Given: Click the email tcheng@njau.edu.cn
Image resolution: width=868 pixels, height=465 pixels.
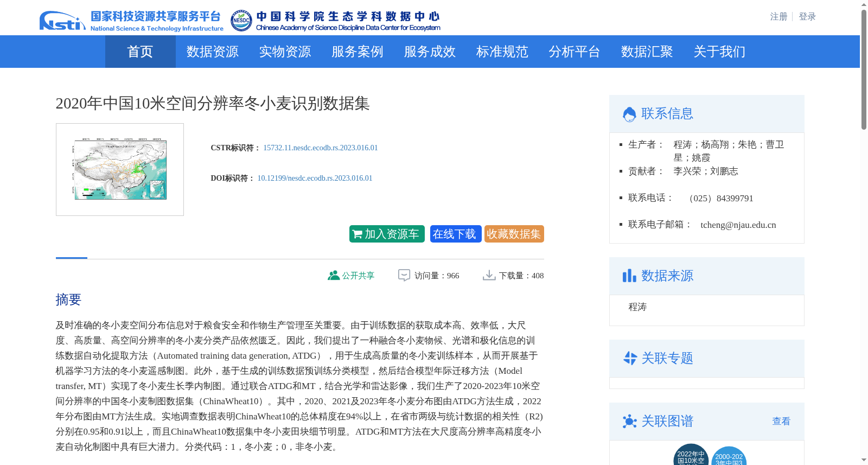Looking at the screenshot, I should click(x=738, y=225).
